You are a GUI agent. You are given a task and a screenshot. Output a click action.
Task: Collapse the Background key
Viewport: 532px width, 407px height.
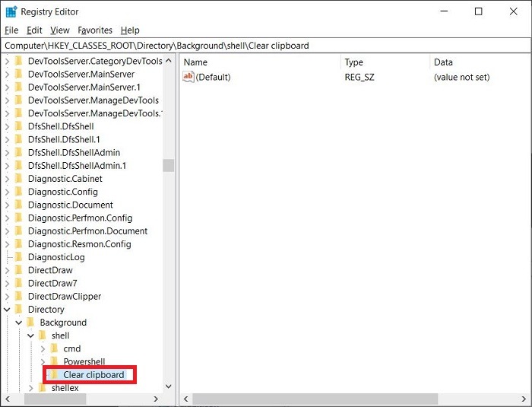(19, 323)
